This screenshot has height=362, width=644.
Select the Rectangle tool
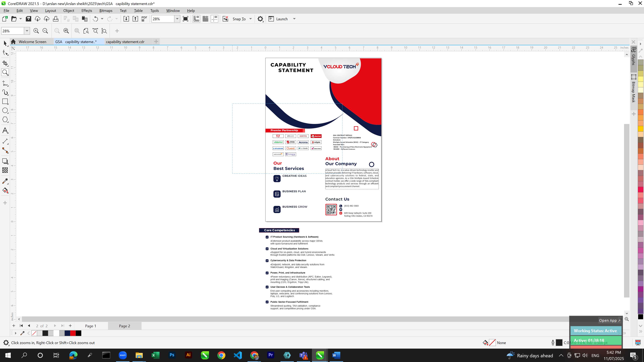5,101
